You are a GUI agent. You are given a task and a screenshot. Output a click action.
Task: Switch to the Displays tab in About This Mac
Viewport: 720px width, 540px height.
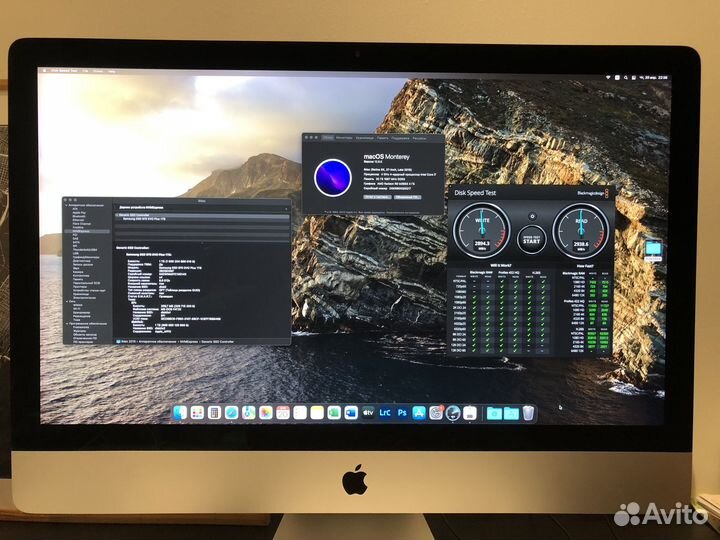tap(344, 138)
